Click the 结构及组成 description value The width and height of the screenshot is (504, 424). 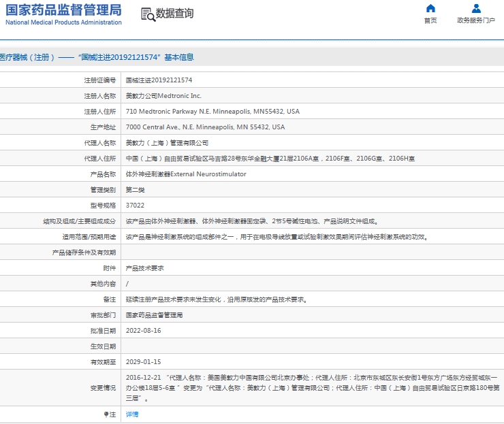point(252,221)
